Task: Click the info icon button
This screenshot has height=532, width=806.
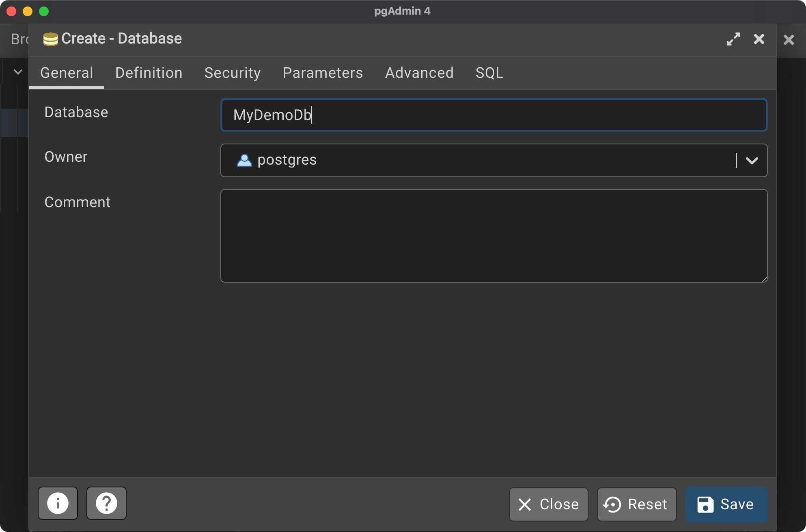Action: point(58,503)
